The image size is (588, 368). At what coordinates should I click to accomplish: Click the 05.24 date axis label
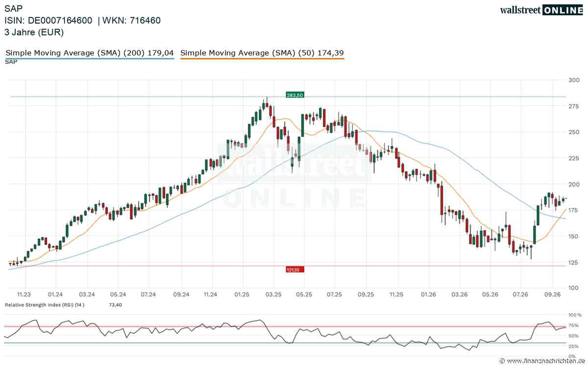[x=118, y=294]
